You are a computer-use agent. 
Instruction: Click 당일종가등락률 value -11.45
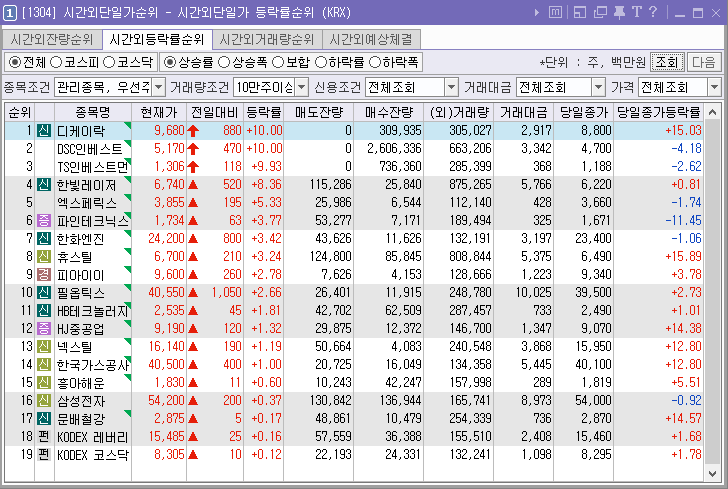683,221
